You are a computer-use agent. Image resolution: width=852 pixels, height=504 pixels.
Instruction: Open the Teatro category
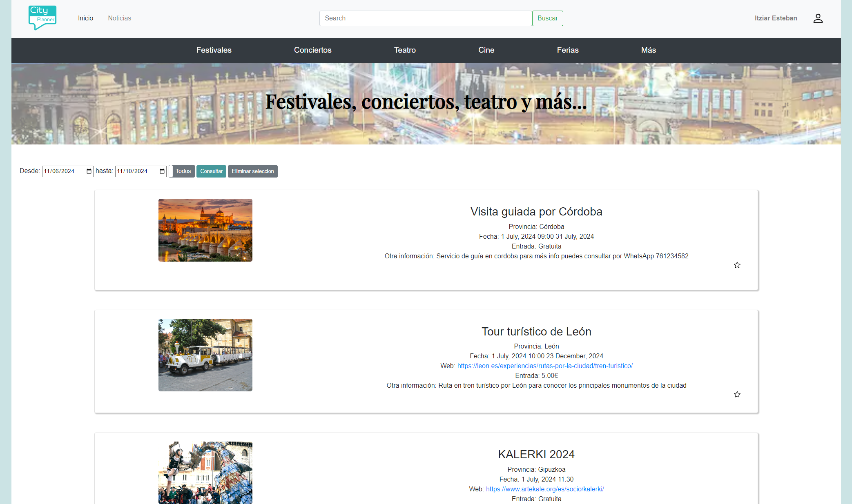[x=404, y=50]
